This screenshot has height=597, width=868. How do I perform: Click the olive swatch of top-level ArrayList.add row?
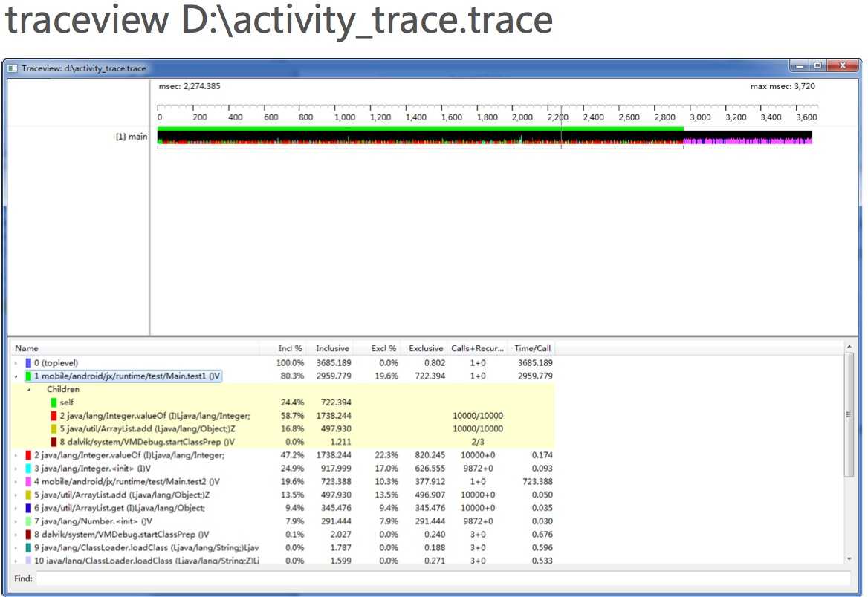[x=28, y=495]
